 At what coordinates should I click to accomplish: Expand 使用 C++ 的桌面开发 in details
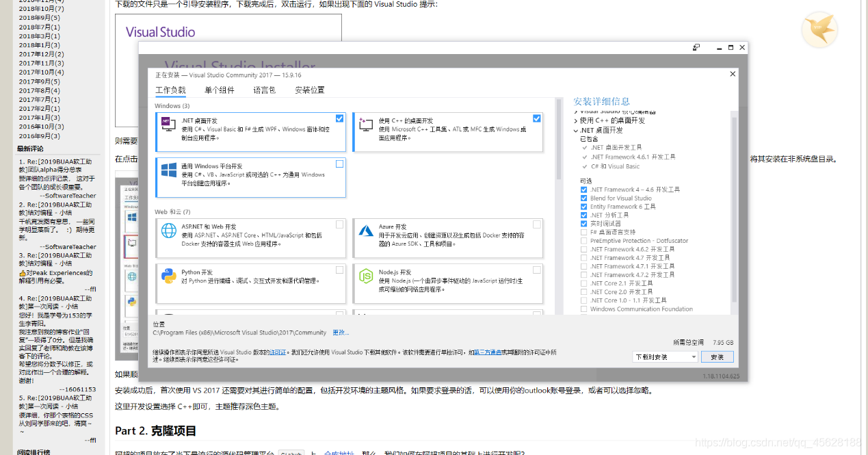coord(576,120)
